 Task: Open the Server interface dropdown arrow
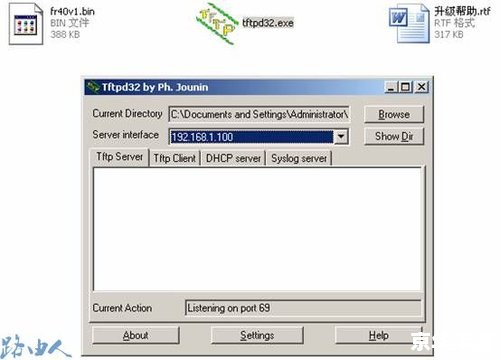click(x=341, y=137)
